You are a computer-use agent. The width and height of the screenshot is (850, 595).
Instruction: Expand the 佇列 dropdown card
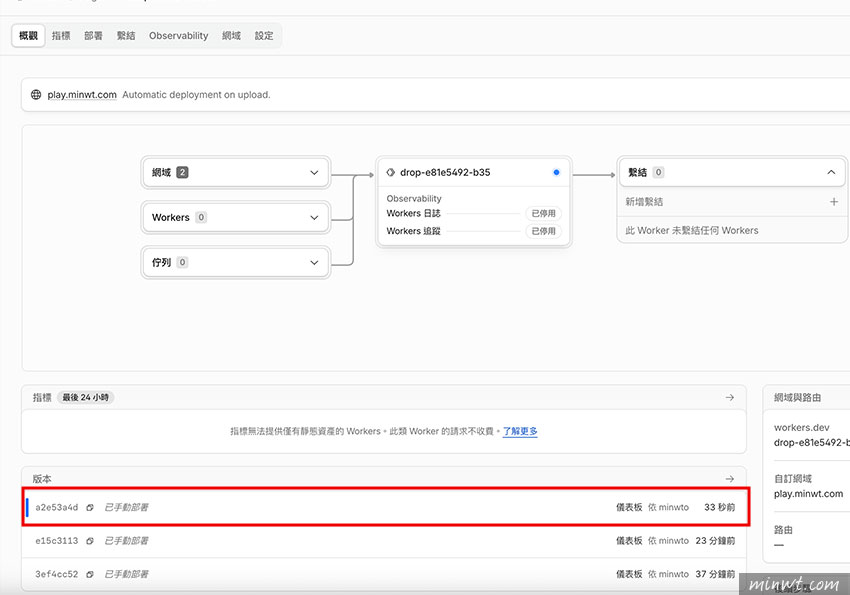(236, 262)
